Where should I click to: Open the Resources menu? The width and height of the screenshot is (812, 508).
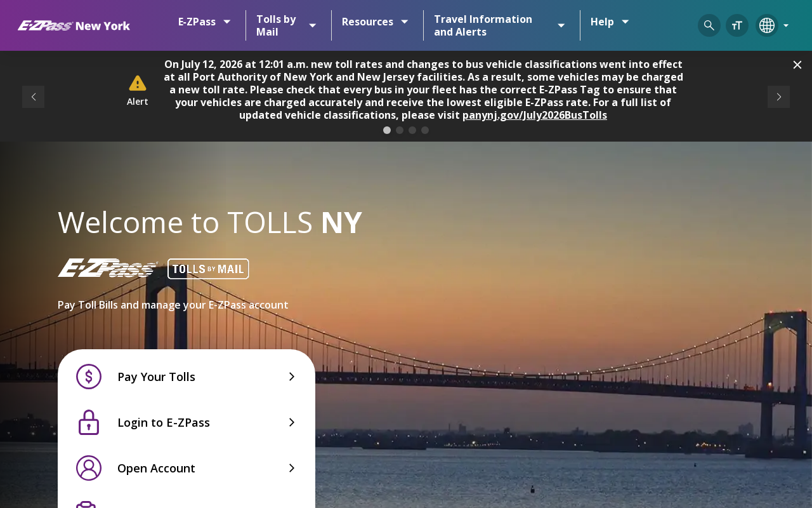(x=375, y=22)
